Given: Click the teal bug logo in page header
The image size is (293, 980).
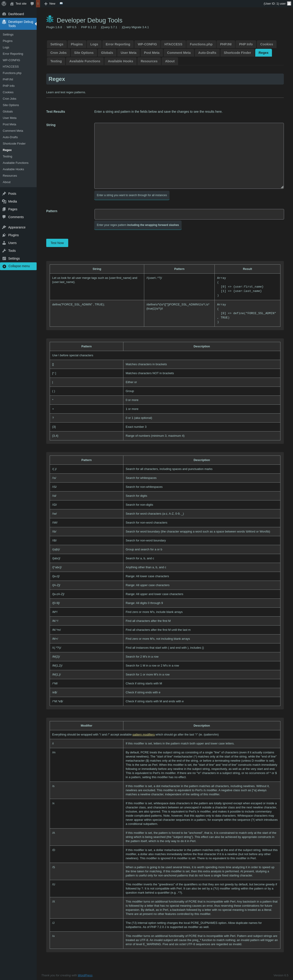Looking at the screenshot, I should tap(50, 19).
